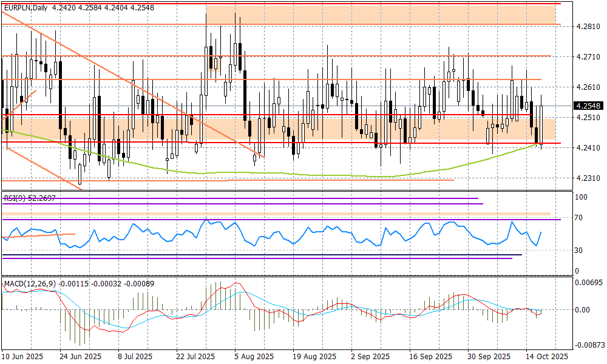Click the RSI 70 level label

580,218
